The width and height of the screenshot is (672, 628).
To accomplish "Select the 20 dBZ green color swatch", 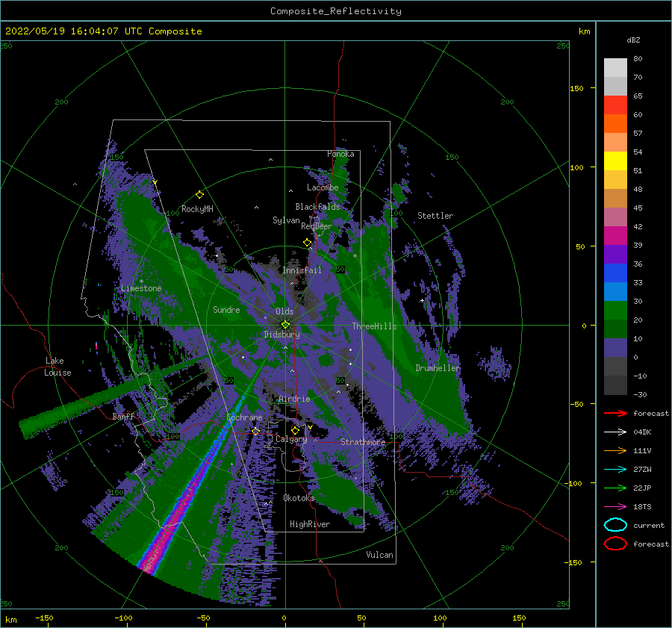I will coord(615,310).
